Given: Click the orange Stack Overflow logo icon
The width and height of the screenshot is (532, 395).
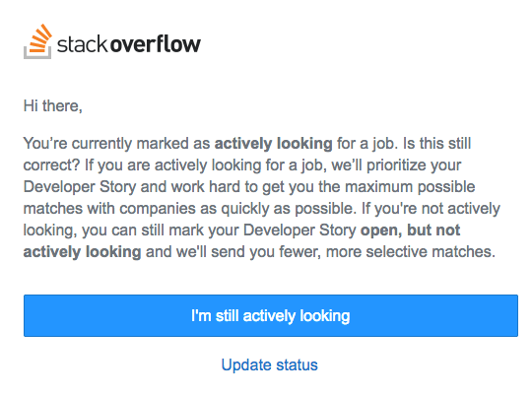Looking at the screenshot, I should tap(37, 41).
